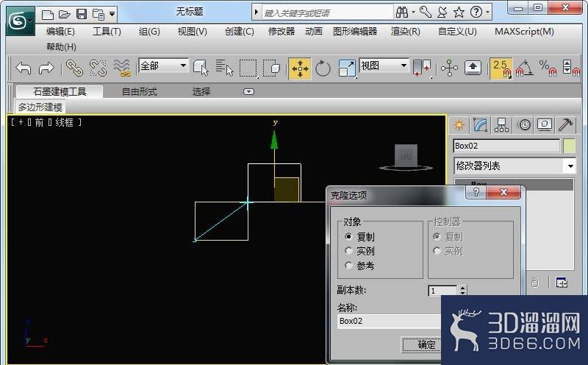
Task: Open the 视图 reference coordinate dropdown
Action: pyautogui.click(x=384, y=65)
